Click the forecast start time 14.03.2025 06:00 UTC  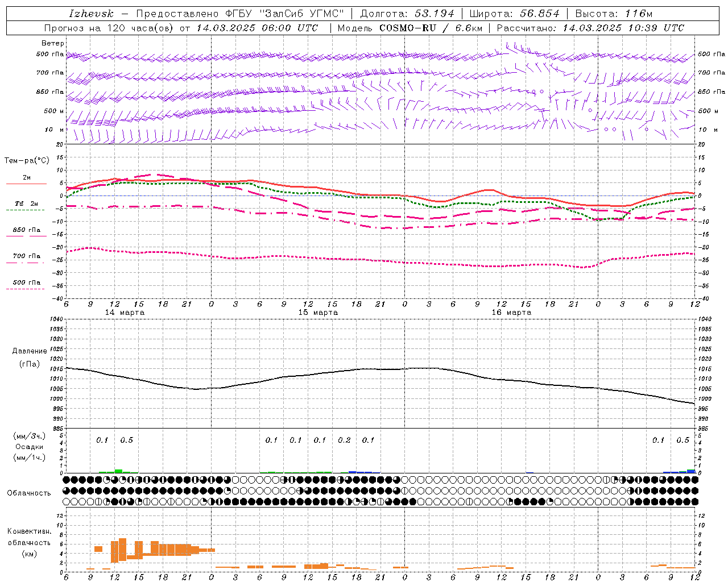257,28
